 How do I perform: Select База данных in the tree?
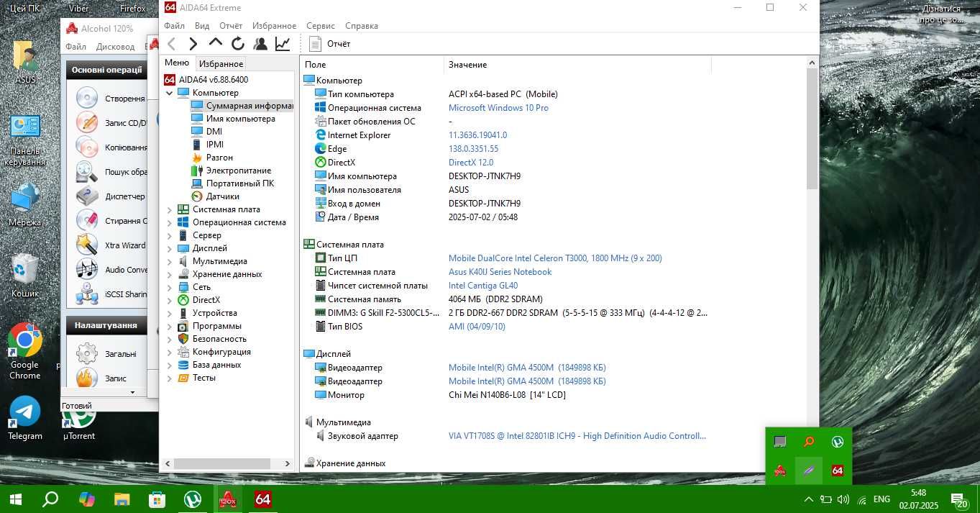pyautogui.click(x=216, y=365)
